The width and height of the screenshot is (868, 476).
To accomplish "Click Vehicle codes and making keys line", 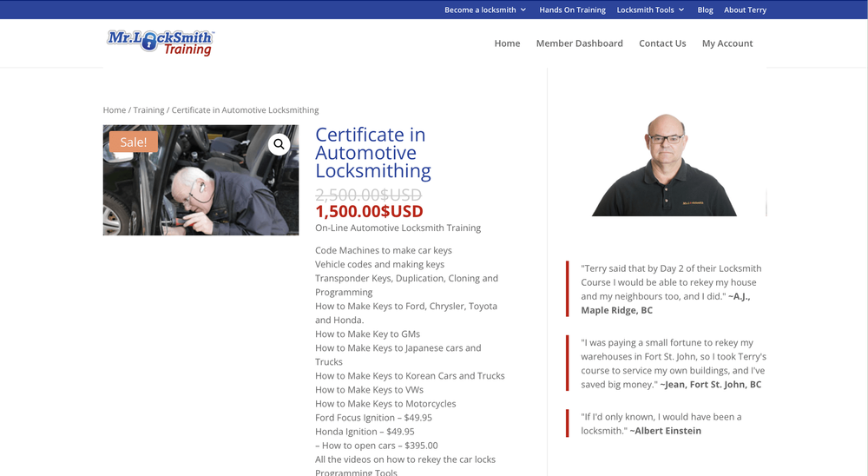I will pos(380,264).
